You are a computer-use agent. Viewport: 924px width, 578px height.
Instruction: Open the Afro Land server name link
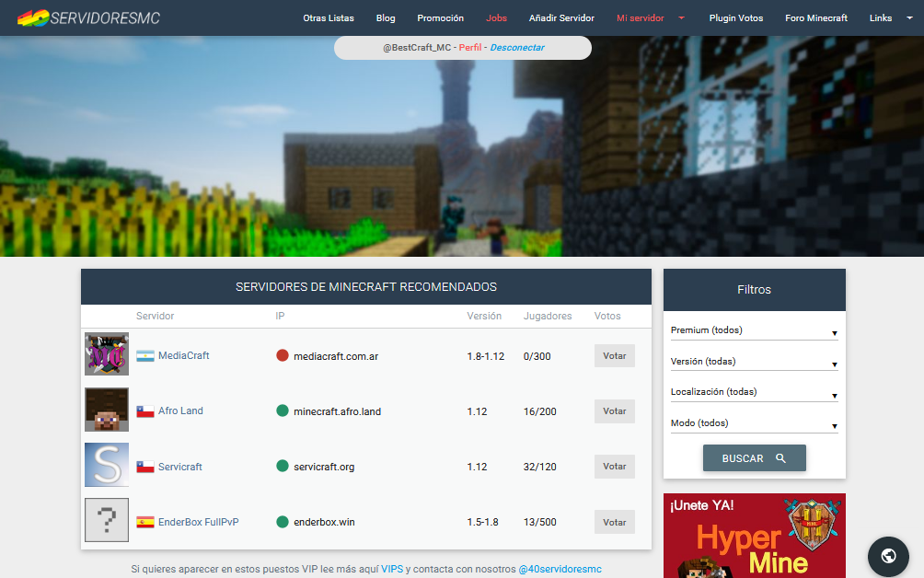180,411
